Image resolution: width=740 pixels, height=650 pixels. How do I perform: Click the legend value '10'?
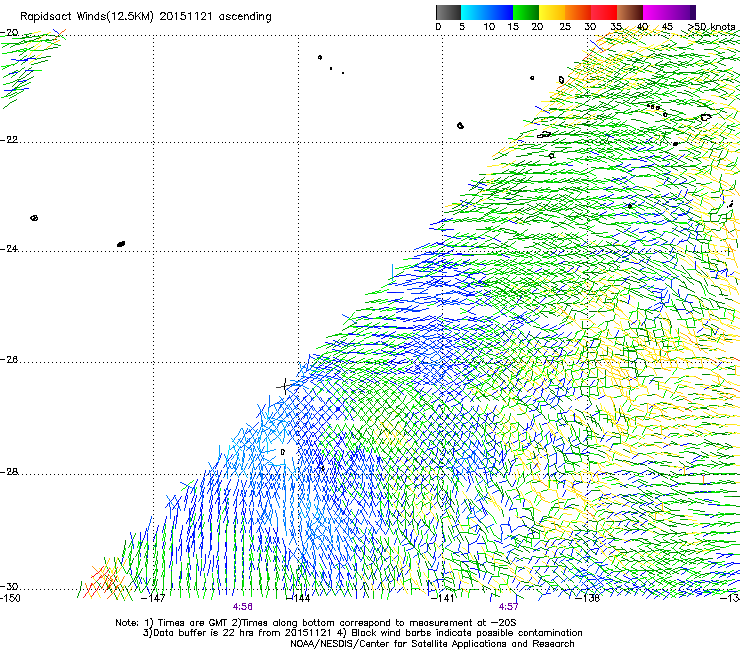pos(489,27)
